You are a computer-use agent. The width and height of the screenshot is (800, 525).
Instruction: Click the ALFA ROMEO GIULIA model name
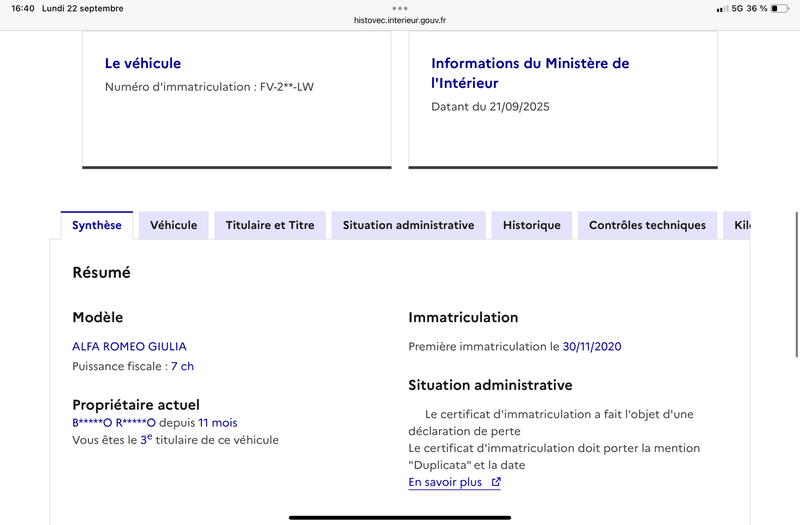130,346
